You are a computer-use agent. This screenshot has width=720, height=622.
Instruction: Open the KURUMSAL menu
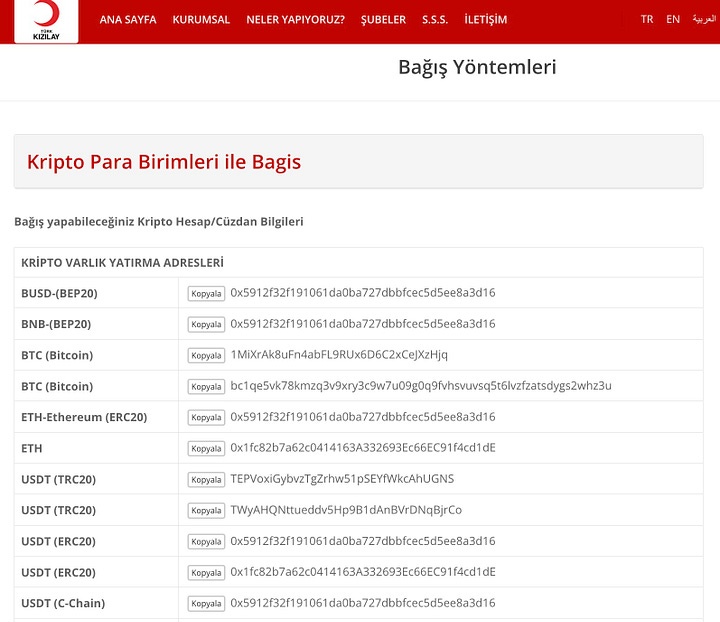(201, 20)
